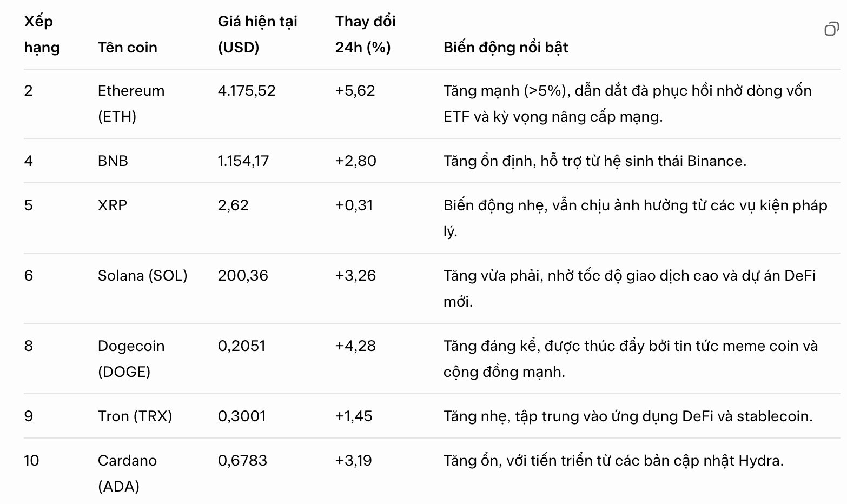The width and height of the screenshot is (847, 504).
Task: Select the Ethereum (ETH) coin name cell
Action: [131, 103]
